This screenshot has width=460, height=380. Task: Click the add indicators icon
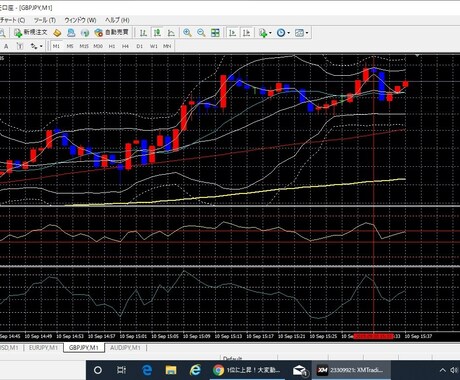(263, 33)
